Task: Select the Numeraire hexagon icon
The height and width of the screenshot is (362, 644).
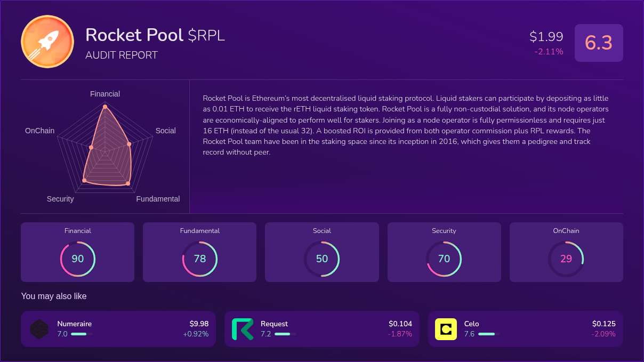Action: (39, 329)
